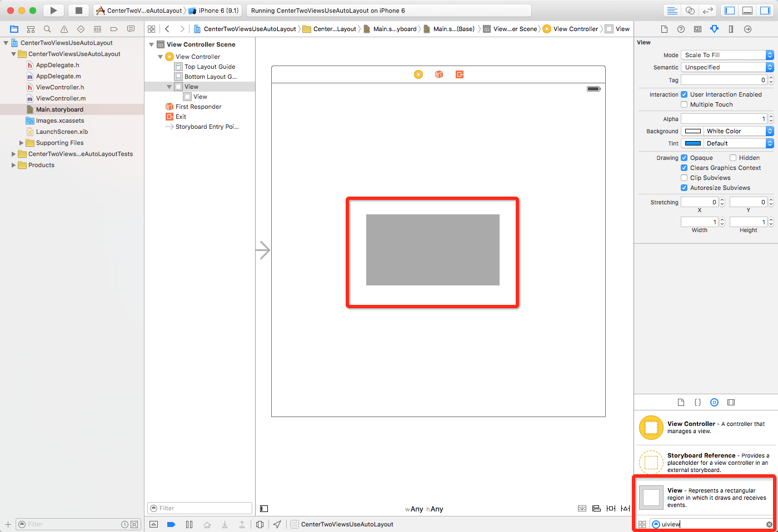Expand the Supporting Files folder

point(22,143)
